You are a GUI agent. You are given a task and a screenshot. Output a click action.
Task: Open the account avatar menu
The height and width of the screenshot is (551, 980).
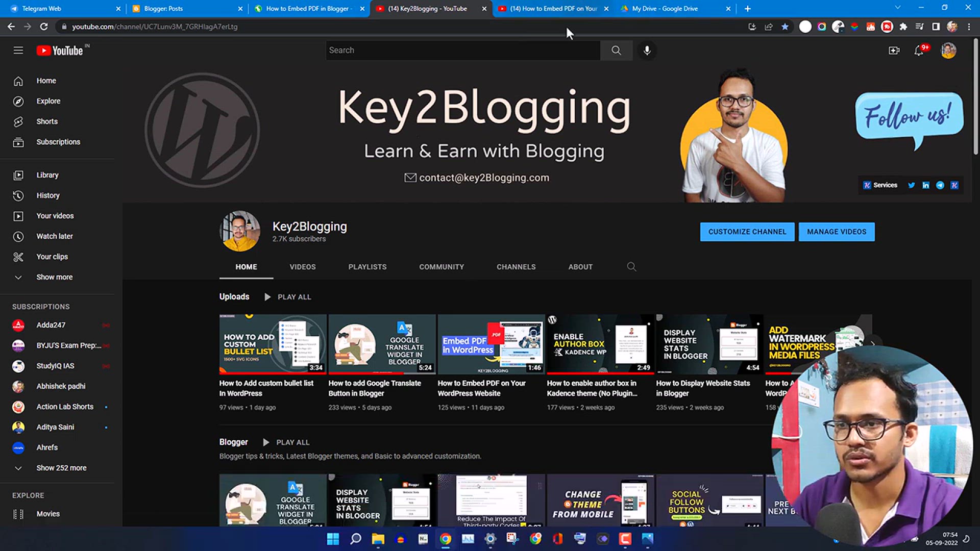click(948, 50)
